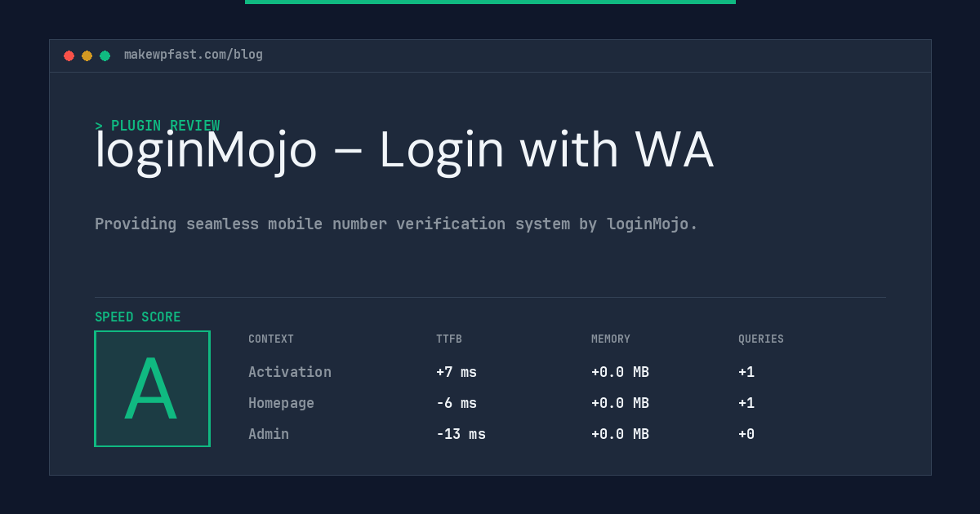Click the Admin row memory value

click(x=620, y=434)
